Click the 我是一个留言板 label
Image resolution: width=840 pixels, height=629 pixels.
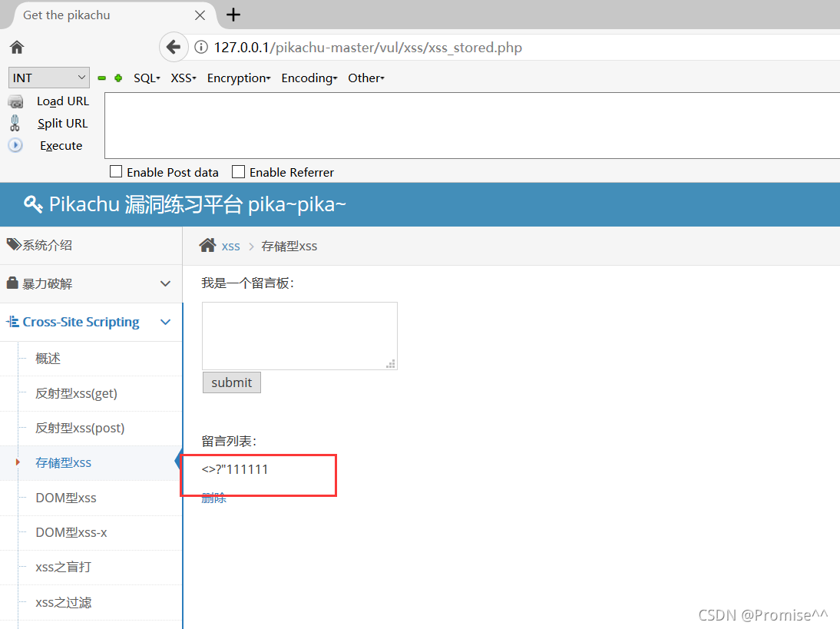click(248, 283)
